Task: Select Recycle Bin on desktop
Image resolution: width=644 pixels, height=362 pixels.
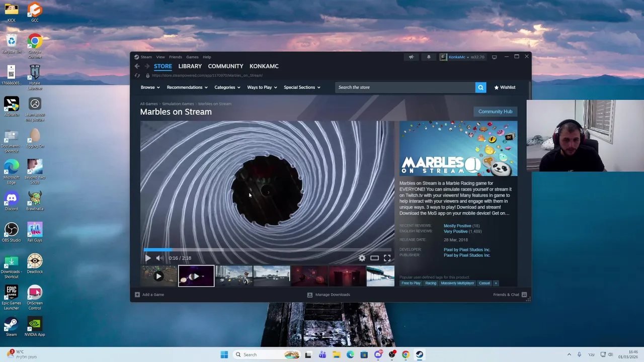Action: coord(11,44)
